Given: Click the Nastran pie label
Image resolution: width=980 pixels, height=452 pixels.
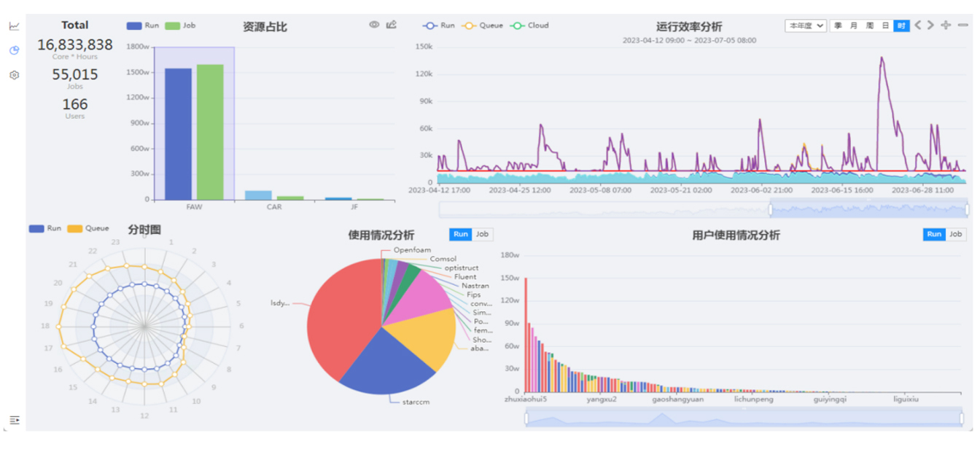Looking at the screenshot, I should [x=475, y=286].
